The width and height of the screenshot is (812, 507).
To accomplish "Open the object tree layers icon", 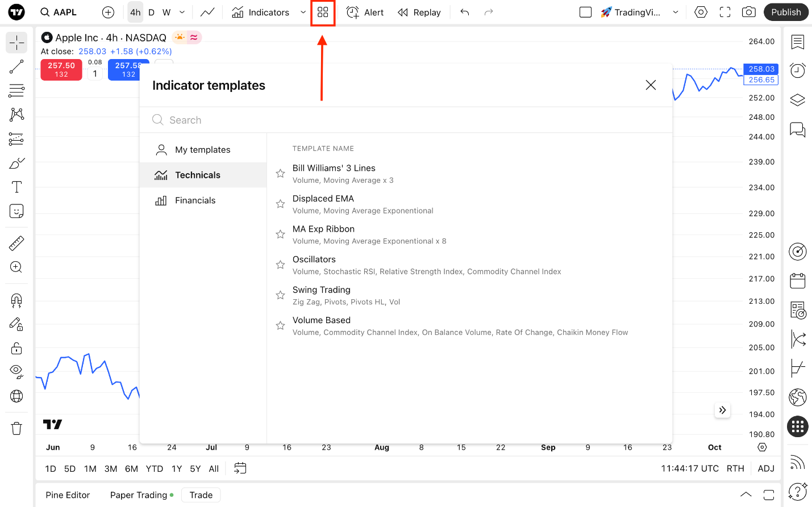I will tap(798, 100).
